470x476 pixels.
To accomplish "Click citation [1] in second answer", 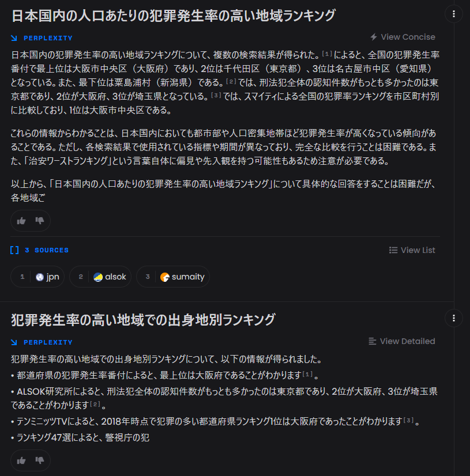I will pyautogui.click(x=308, y=375).
